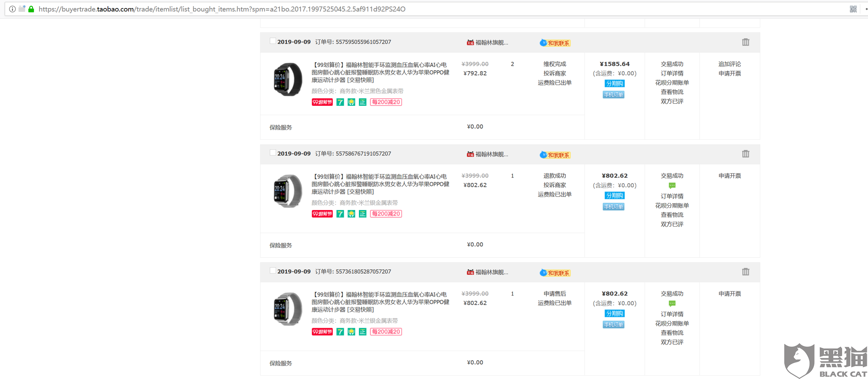The image size is (868, 379).
Task: Click 每200减20 tag in order 557586767191057207
Action: (386, 214)
